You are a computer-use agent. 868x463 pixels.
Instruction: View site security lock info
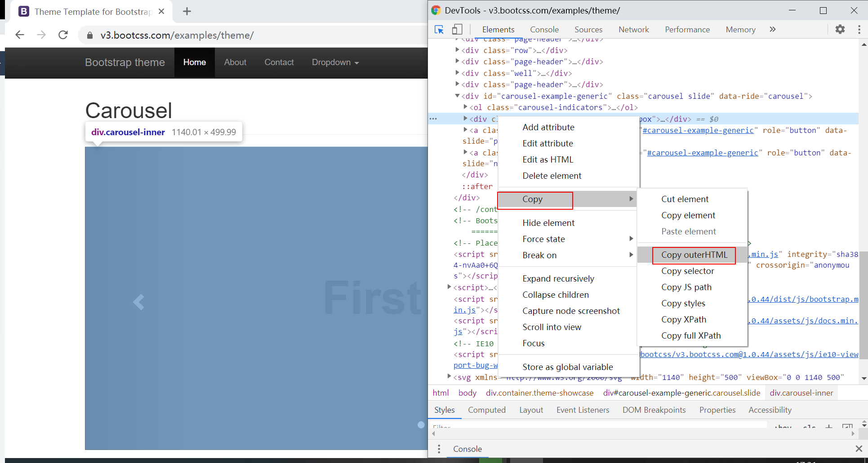[x=90, y=35]
